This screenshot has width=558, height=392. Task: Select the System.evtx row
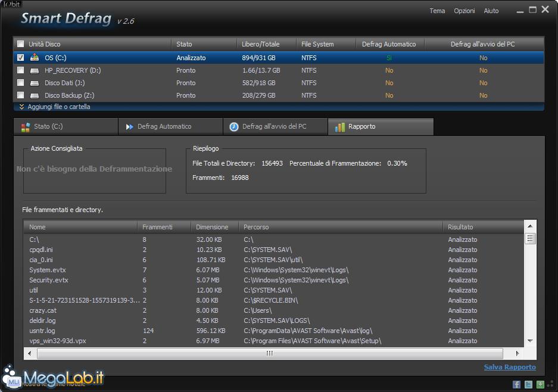(274, 270)
